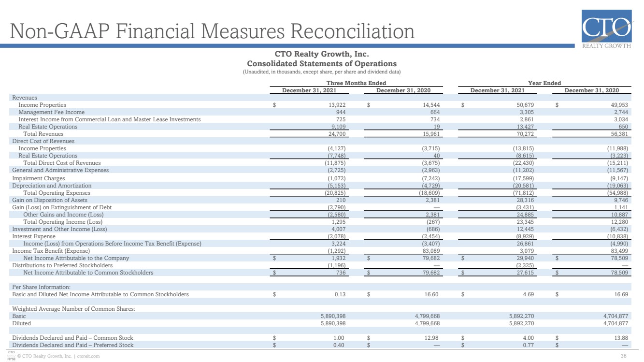Click Net Income Attributable to Common Stockholders label
The width and height of the screenshot is (644, 362).
tap(88, 273)
